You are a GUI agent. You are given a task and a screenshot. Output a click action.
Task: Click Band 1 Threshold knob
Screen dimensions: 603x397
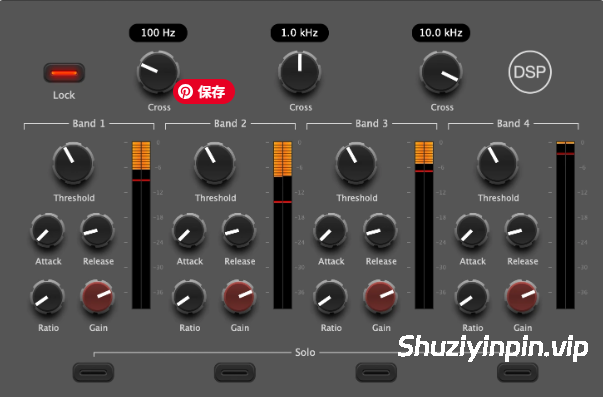[73, 163]
